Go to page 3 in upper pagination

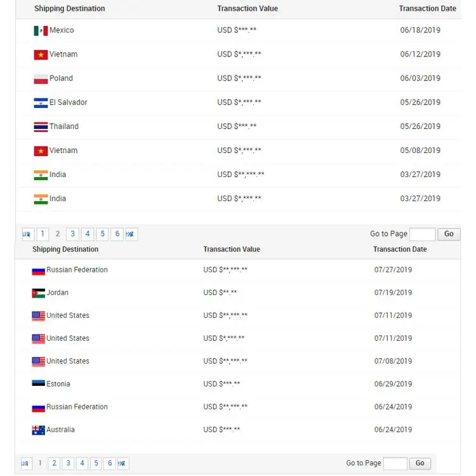click(x=73, y=234)
